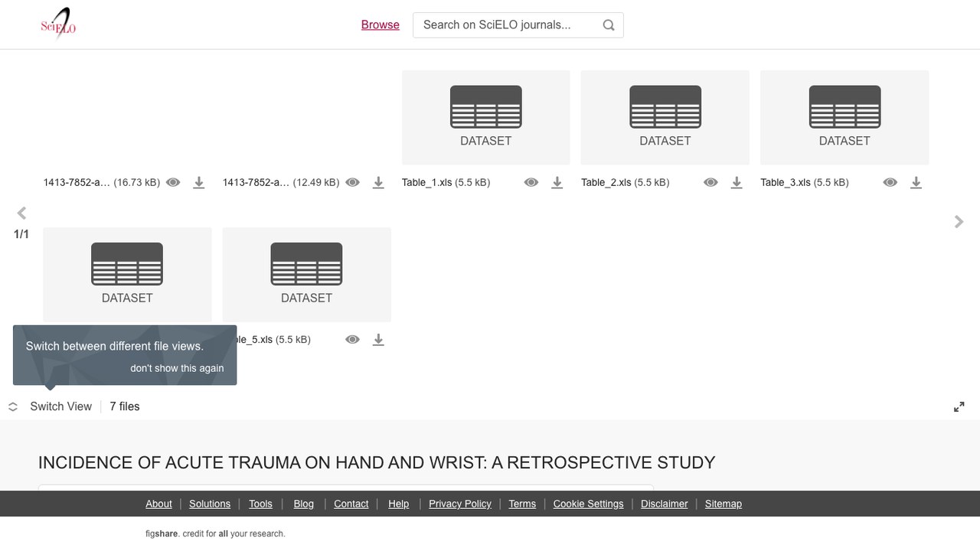Preview Table_2.xls with eye icon
Viewport: 980px width, 551px height.
(x=710, y=183)
